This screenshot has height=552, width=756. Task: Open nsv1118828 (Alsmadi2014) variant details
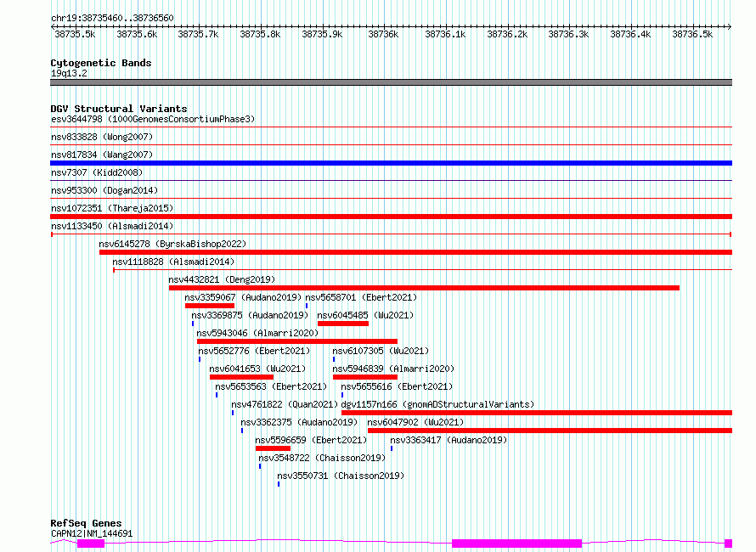[173, 262]
